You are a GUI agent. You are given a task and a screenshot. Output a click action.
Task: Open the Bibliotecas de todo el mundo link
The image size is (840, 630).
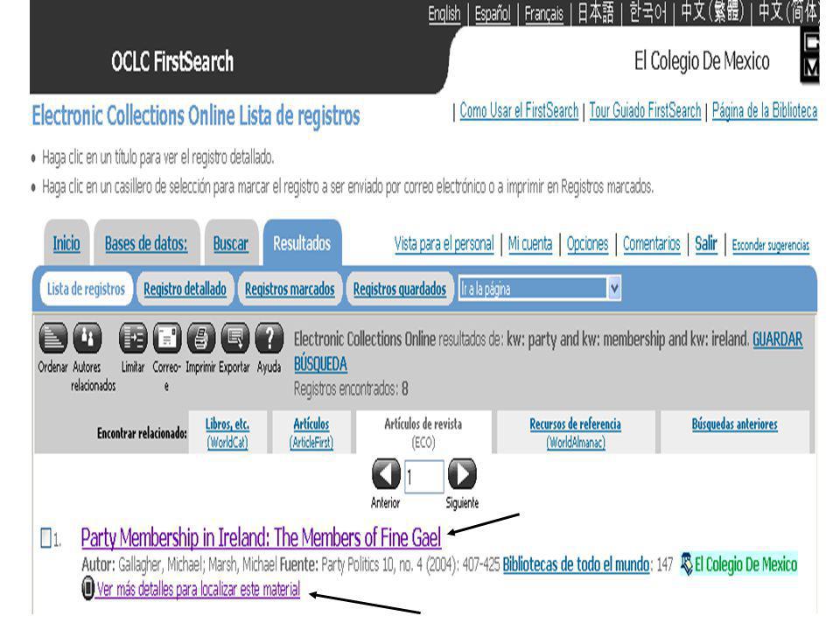click(576, 564)
